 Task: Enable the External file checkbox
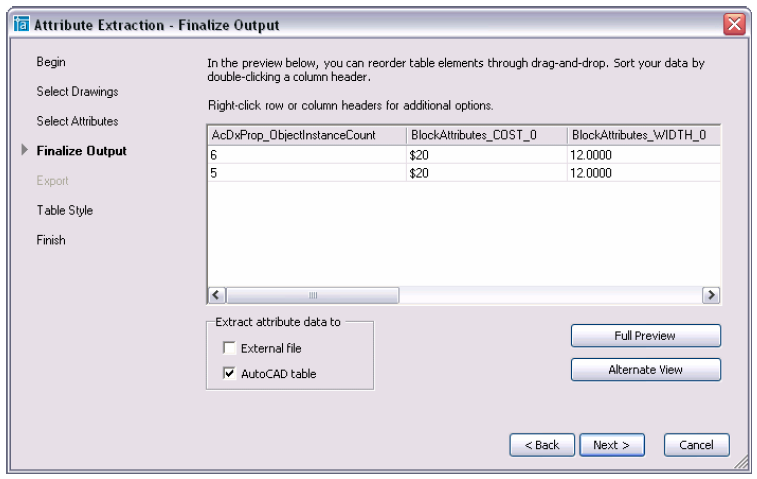point(229,348)
